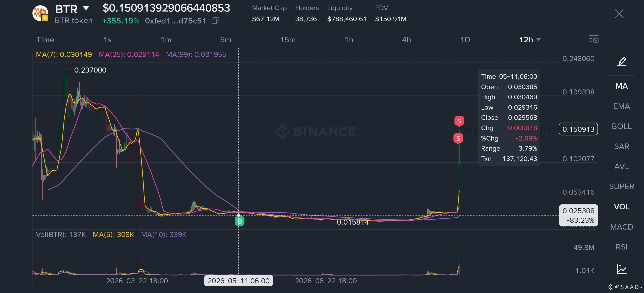Expand the BTR token selector arrow
This screenshot has height=293, width=644.
[86, 8]
